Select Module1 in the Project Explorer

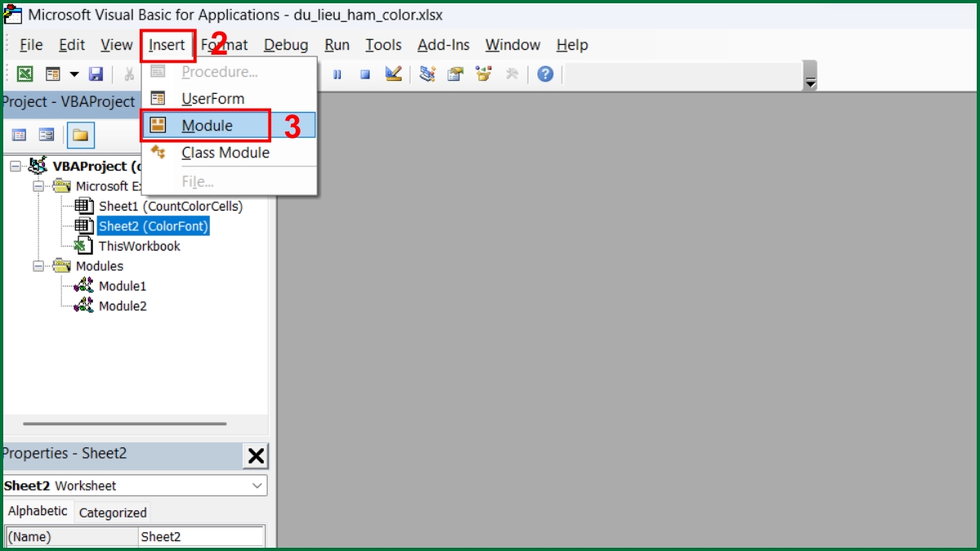(x=123, y=286)
